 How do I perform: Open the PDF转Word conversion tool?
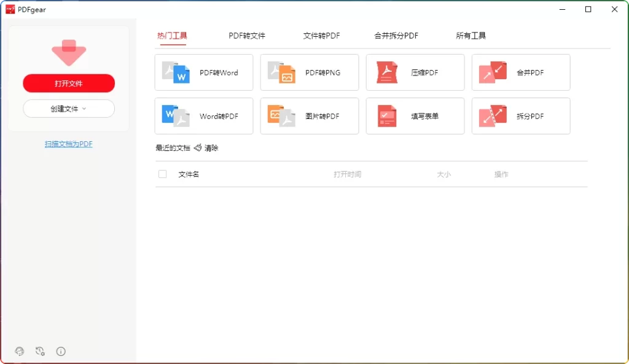[203, 72]
